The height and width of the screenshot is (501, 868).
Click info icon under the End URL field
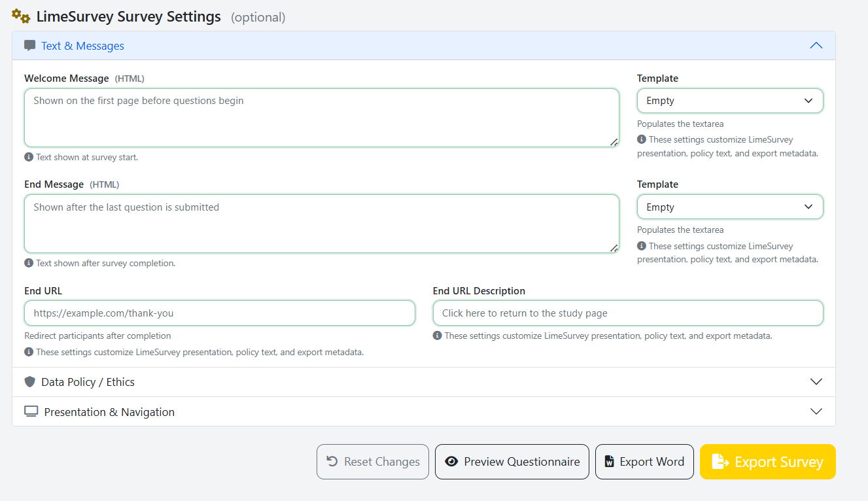click(x=29, y=352)
